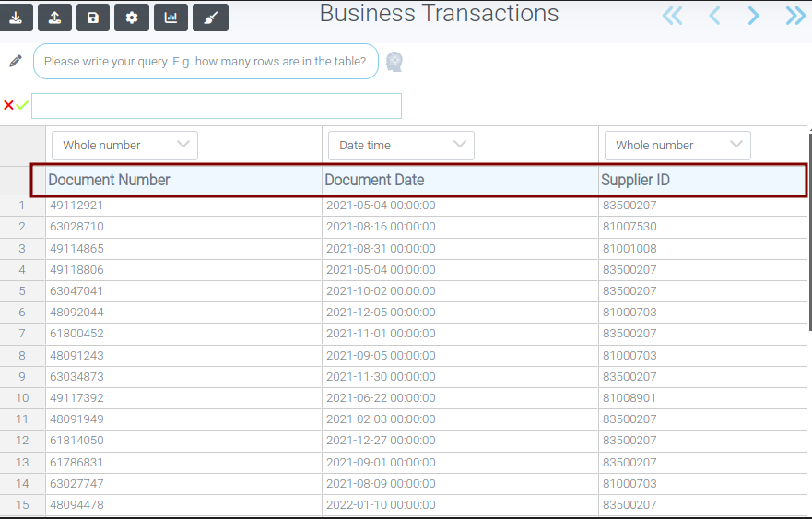This screenshot has height=519, width=812.
Task: Confirm edit with the green checkmark
Action: (x=22, y=106)
